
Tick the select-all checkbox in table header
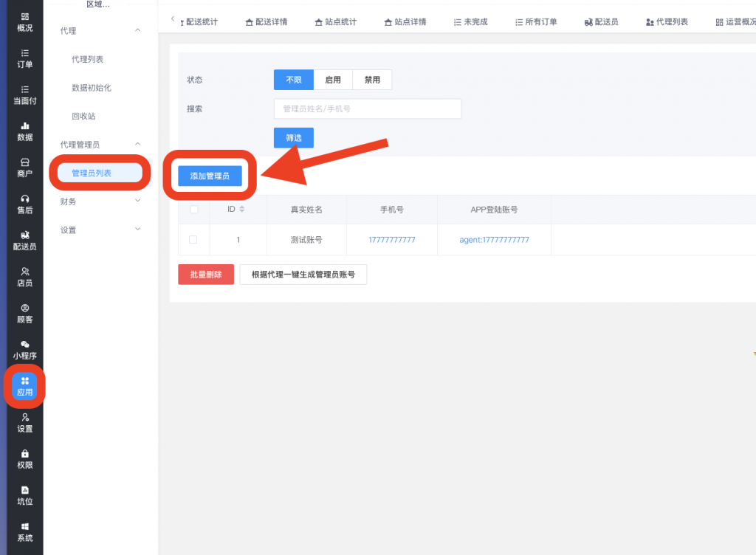coord(194,210)
